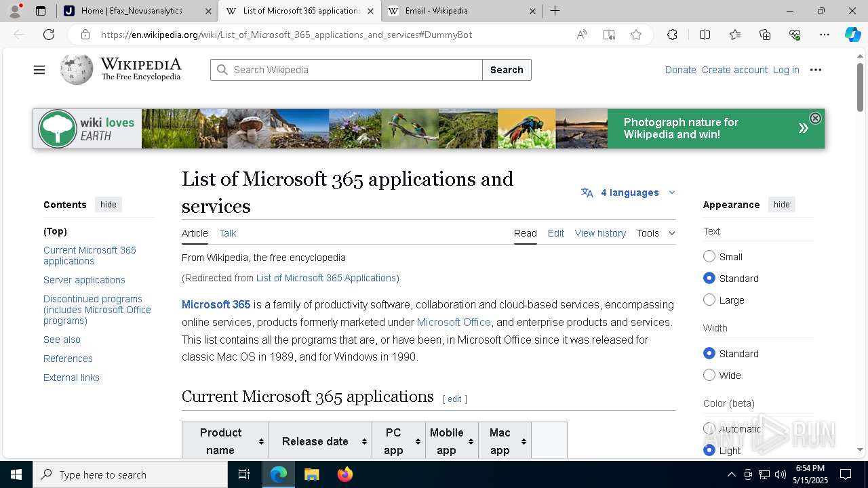
Task: Expand the 4 languages dropdown
Action: (629, 192)
